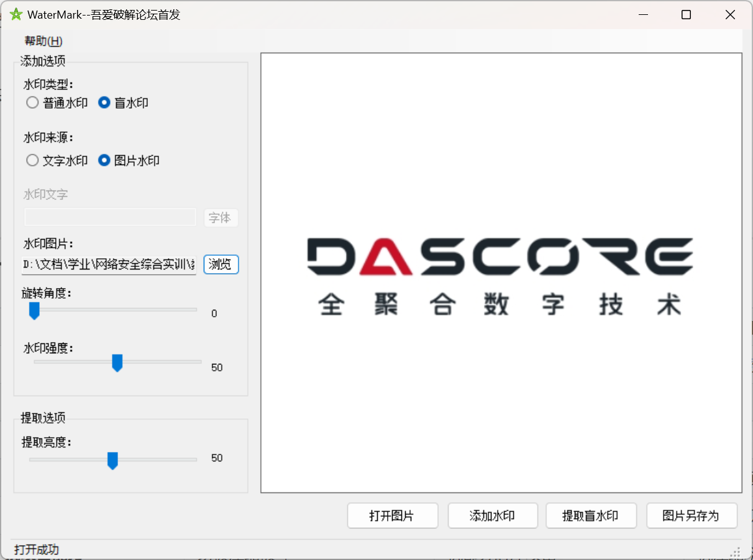Click the green star app icon in title bar

(x=16, y=15)
